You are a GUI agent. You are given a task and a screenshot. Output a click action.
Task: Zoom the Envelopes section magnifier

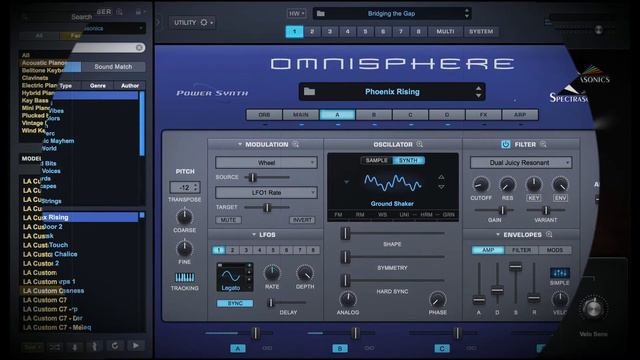point(549,234)
